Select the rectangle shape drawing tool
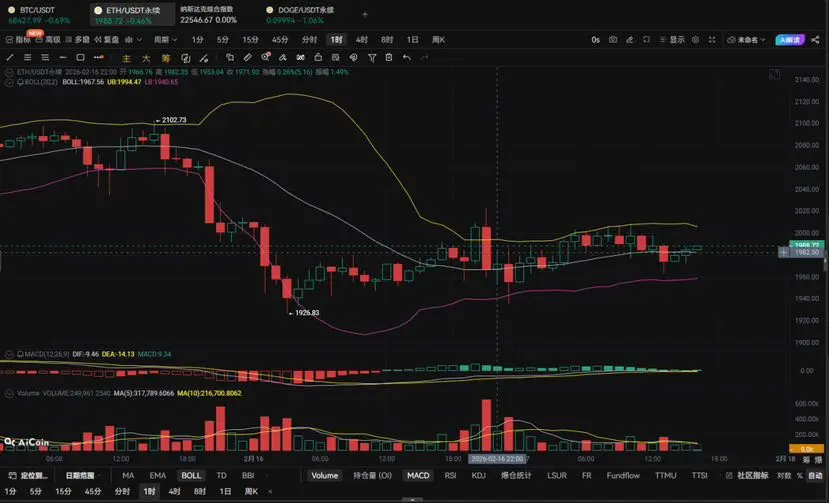Viewport: 829px width, 503px height. pyautogui.click(x=80, y=58)
